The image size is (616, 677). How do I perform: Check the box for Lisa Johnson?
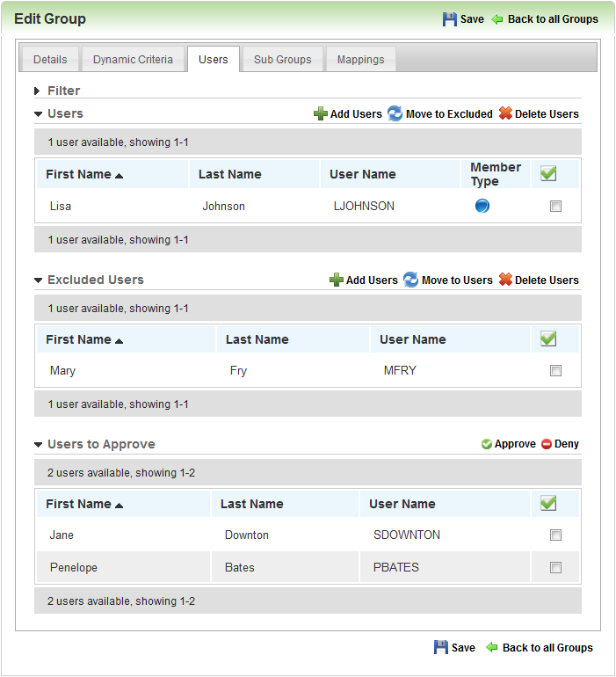pyautogui.click(x=555, y=207)
